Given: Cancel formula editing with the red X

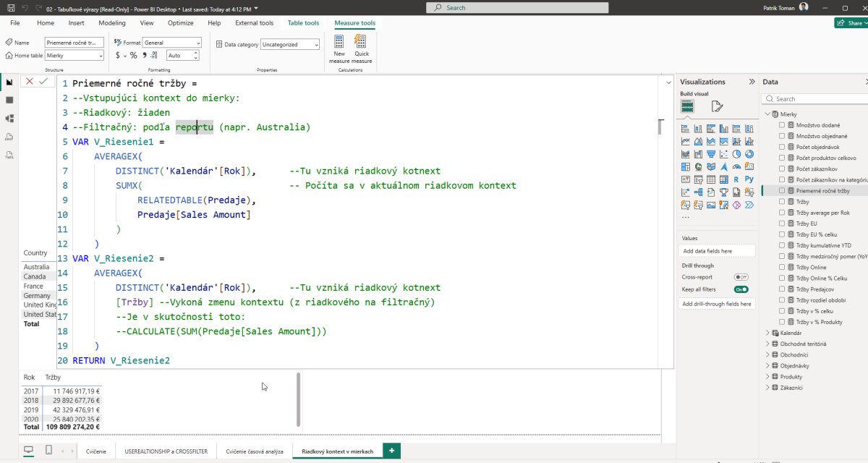Looking at the screenshot, I should pos(30,82).
